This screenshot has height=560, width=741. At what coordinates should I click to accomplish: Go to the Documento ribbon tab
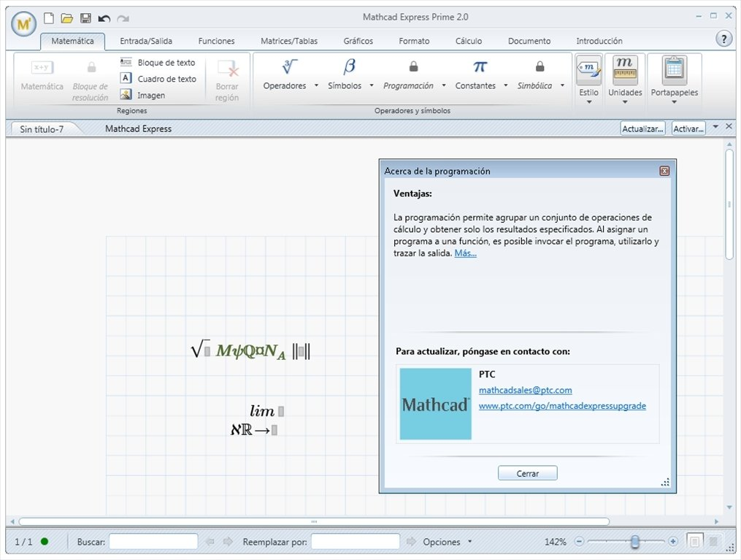coord(529,41)
